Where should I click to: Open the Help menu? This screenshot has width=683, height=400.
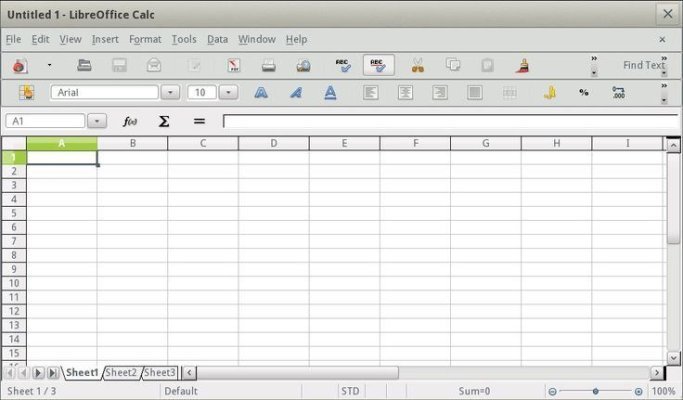(296, 39)
